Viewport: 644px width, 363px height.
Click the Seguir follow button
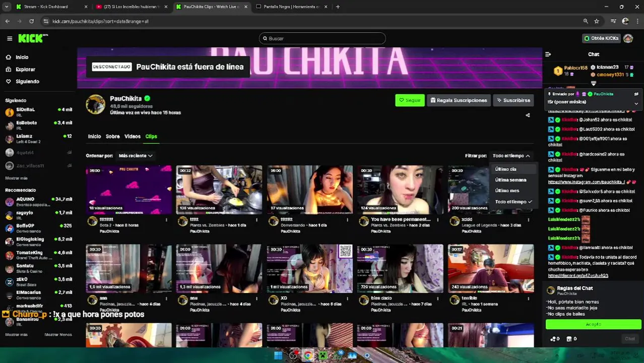410,100
